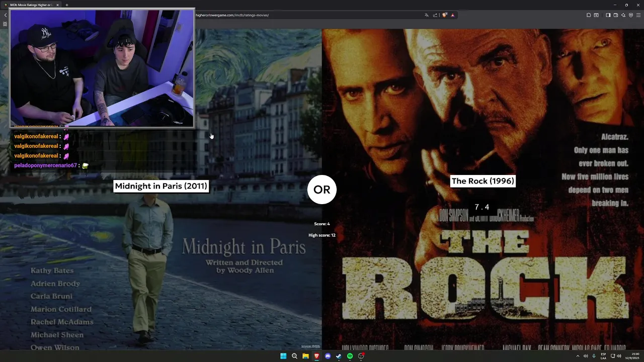
Task: Open the apps grid icon below the back arrow
Action: pos(5,24)
